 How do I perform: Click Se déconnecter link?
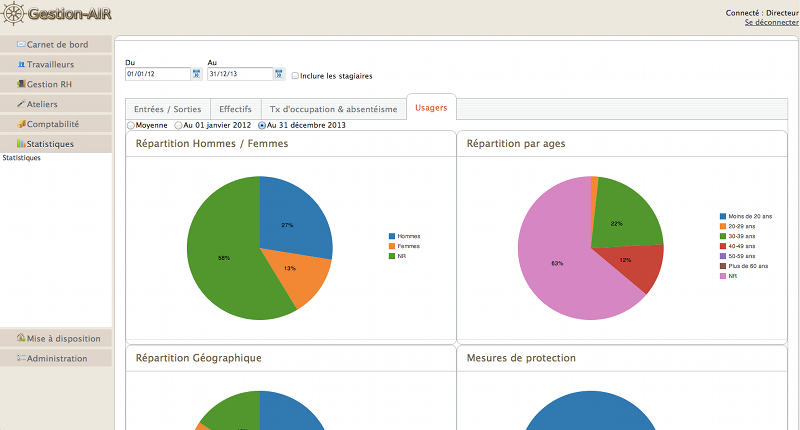(x=771, y=22)
